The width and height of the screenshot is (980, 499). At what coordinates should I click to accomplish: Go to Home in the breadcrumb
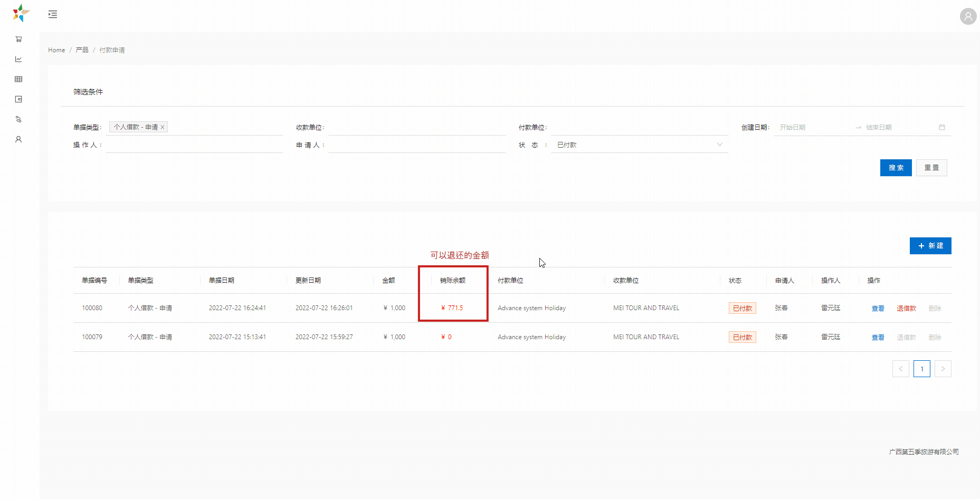coord(56,50)
